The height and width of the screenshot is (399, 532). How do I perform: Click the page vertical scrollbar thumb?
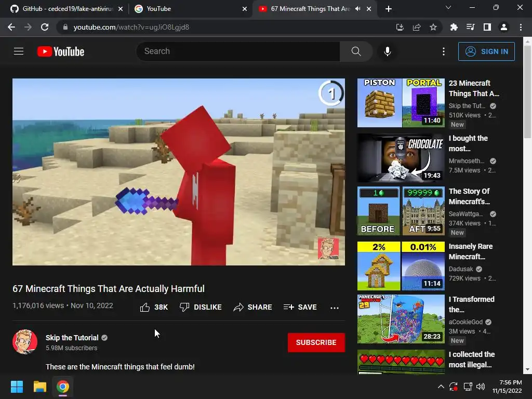(527, 91)
